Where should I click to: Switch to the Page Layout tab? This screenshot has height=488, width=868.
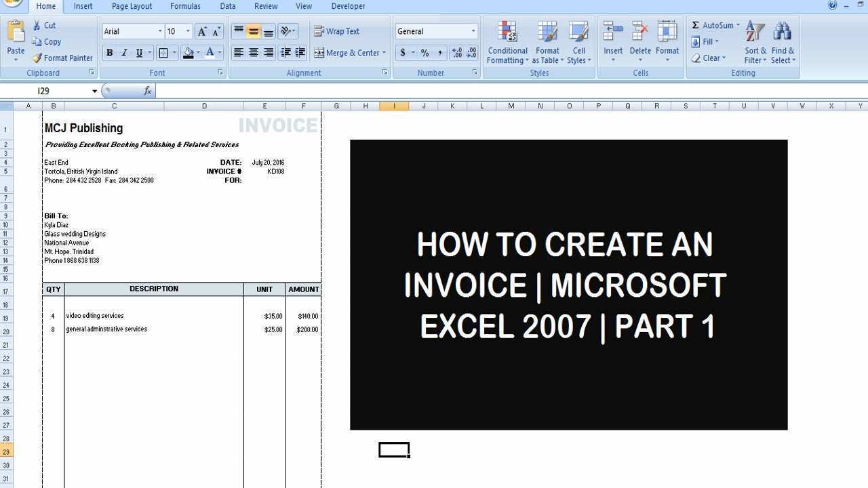[132, 6]
